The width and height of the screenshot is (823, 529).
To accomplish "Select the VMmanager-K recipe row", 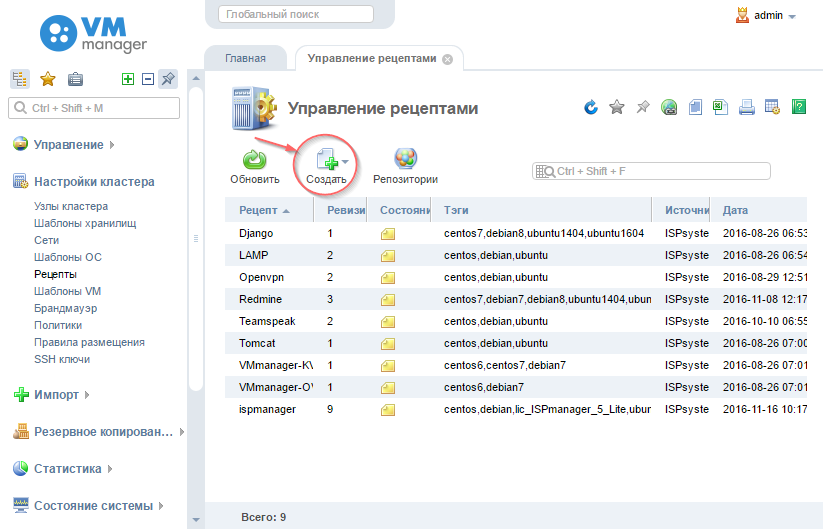I will 516,365.
